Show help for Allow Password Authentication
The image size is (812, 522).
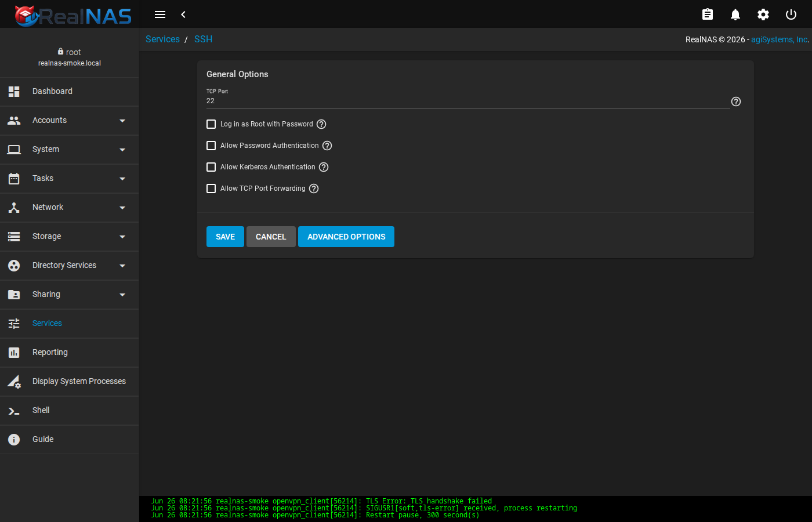(327, 146)
